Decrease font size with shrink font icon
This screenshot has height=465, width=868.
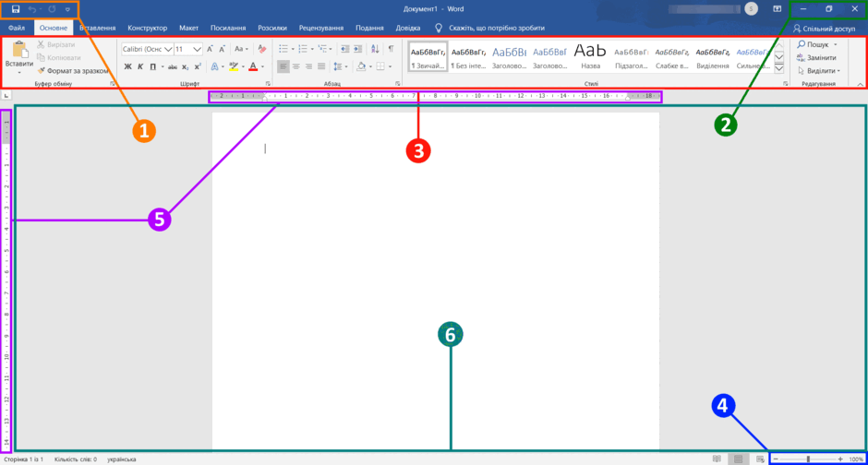pyautogui.click(x=222, y=49)
